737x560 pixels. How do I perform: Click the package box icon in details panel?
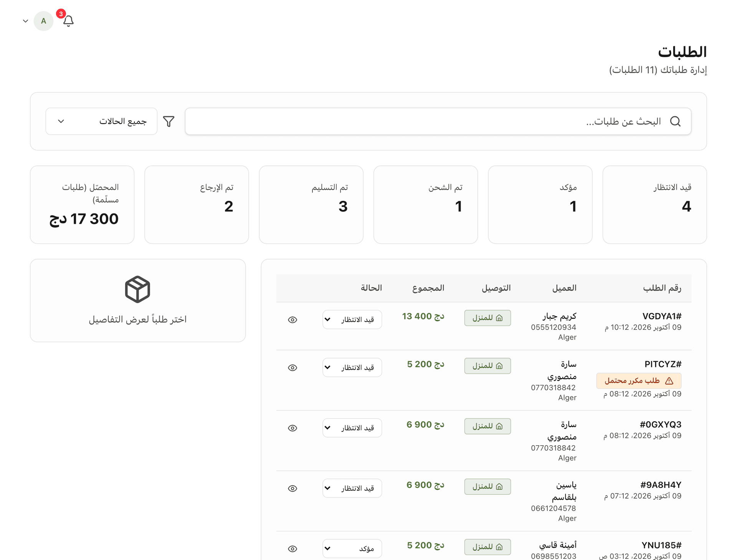point(137,289)
